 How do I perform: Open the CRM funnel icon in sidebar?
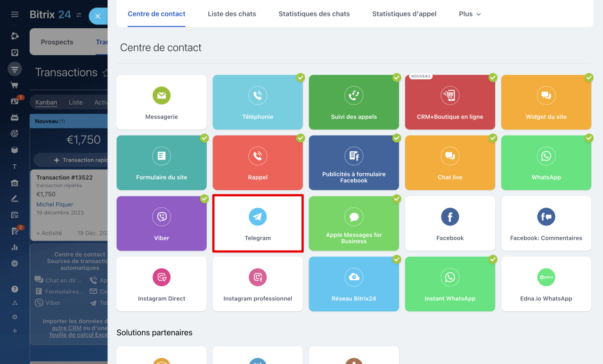[x=15, y=69]
